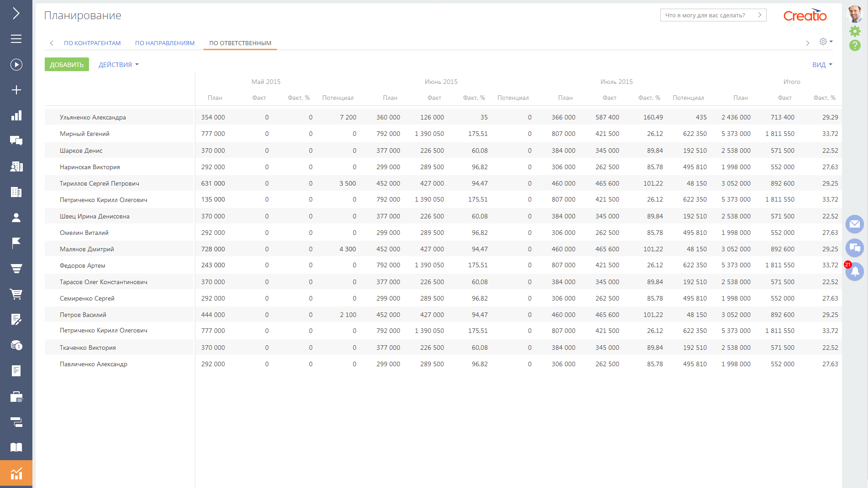Viewport: 868px width, 488px height.
Task: Select the Мирный Евгений row
Action: click(443, 134)
